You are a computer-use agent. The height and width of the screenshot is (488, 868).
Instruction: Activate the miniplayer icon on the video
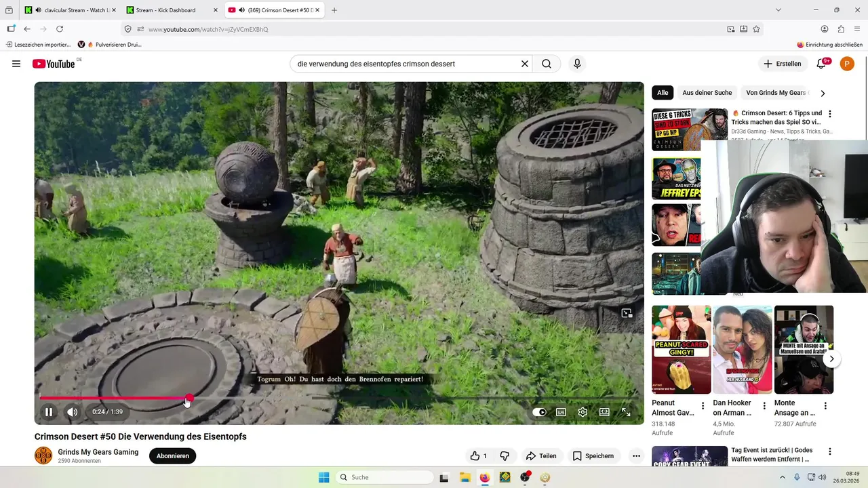point(627,313)
